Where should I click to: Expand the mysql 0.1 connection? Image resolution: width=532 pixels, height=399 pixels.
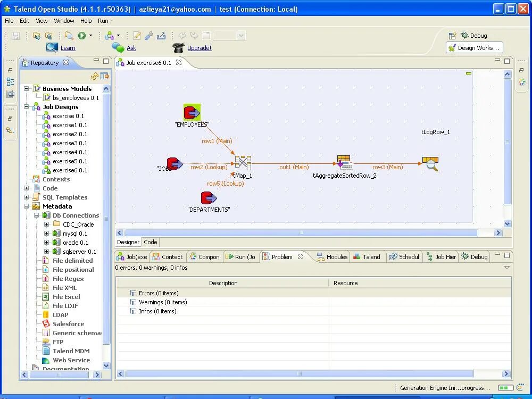(46, 234)
